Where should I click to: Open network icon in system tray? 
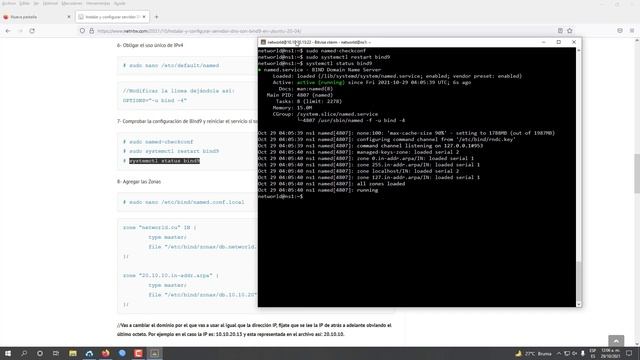pos(567,353)
